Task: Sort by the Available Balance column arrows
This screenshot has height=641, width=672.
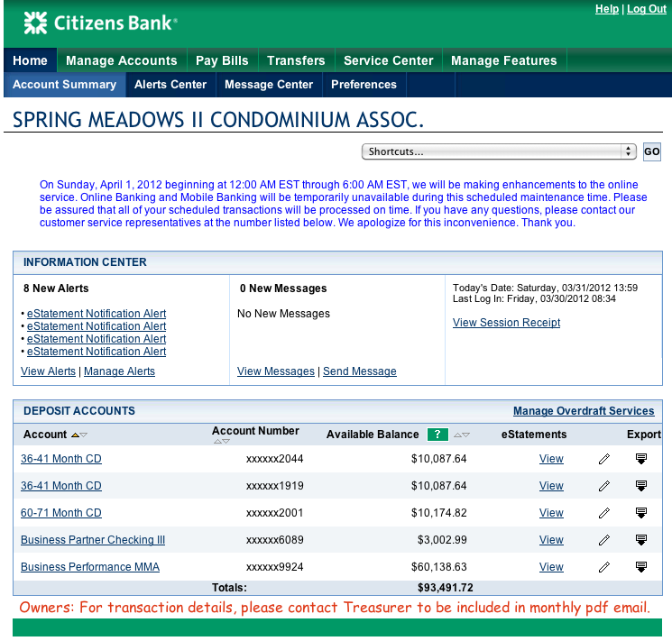Action: [462, 435]
